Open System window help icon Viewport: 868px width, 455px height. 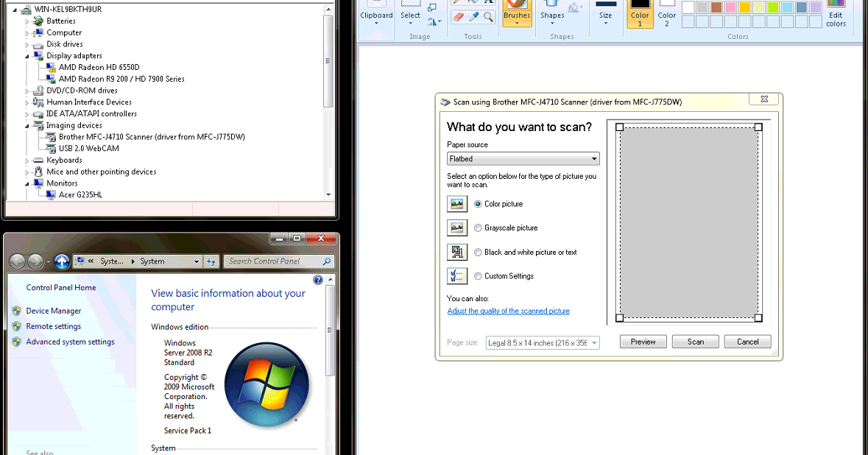point(318,280)
